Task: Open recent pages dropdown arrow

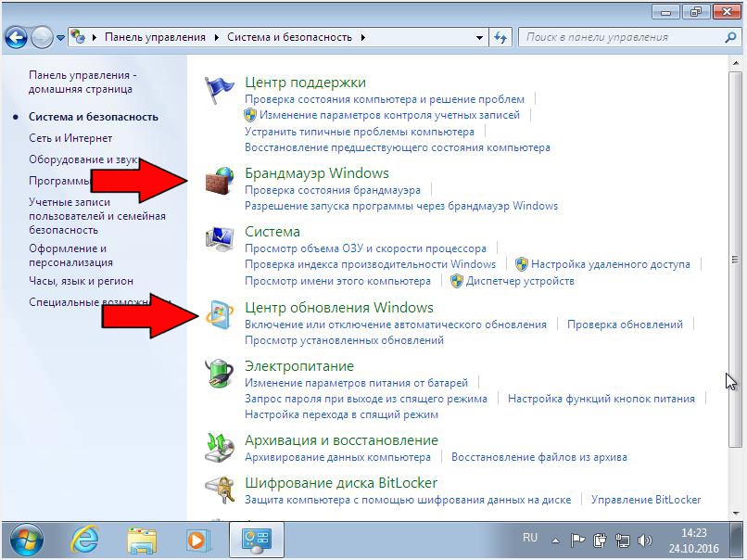Action: tap(60, 38)
